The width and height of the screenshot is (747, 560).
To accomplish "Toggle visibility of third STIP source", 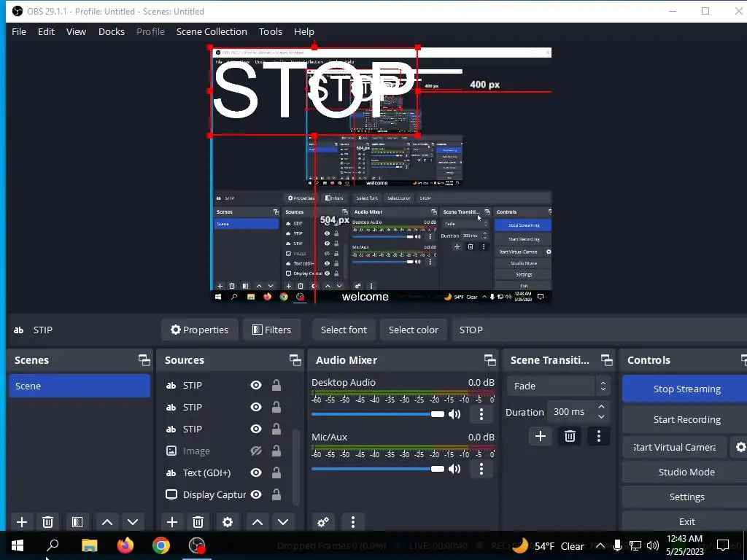I will tap(256, 429).
